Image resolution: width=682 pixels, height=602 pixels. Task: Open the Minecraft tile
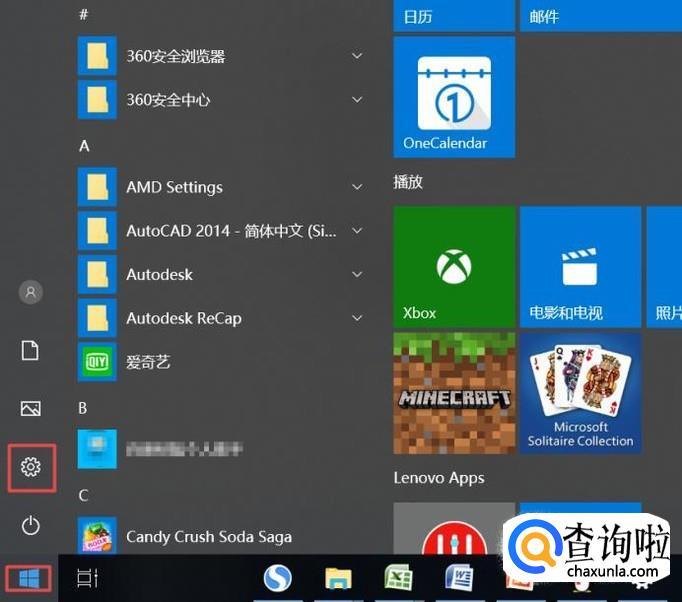[x=454, y=394]
